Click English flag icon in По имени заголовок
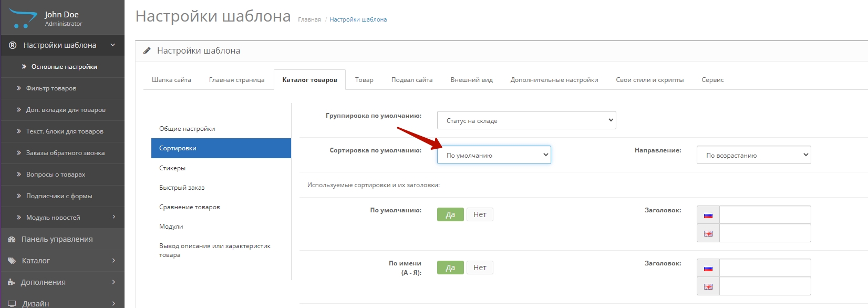The image size is (868, 308). 708,286
